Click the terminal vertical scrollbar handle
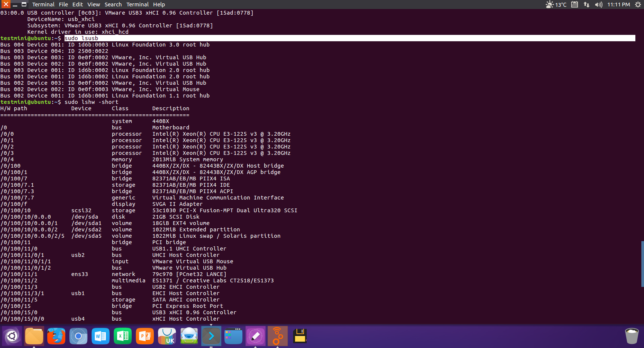The width and height of the screenshot is (644, 348). point(642,264)
